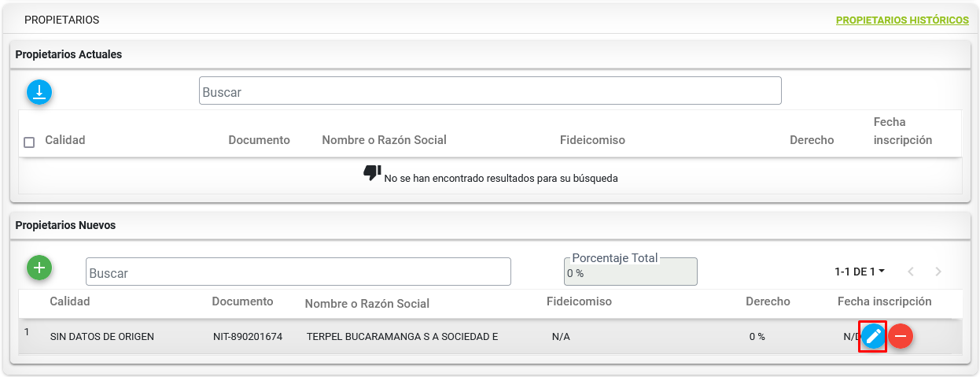This screenshot has width=980, height=377.
Task: Toggle select-all checkbox beside Calidad header
Action: 29,142
